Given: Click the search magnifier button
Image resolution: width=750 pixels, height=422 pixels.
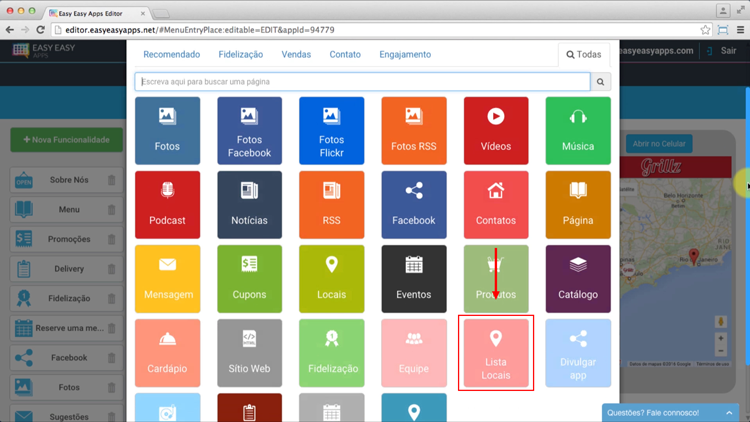Looking at the screenshot, I should [x=601, y=82].
